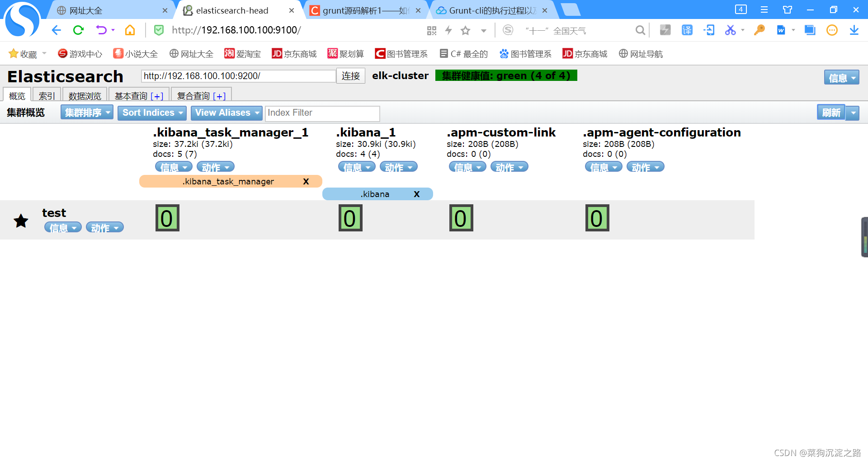868x461 pixels.
Task: Open the browser home page icon
Action: pos(130,30)
